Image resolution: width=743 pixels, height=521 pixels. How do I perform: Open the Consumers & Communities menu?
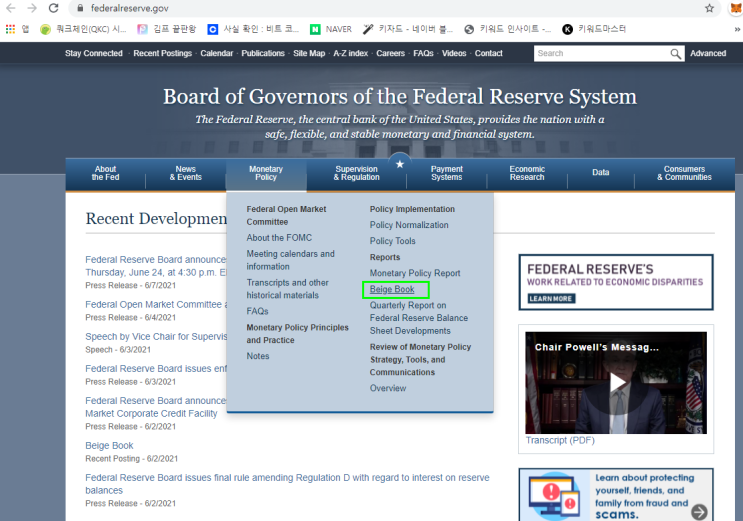[x=684, y=173]
